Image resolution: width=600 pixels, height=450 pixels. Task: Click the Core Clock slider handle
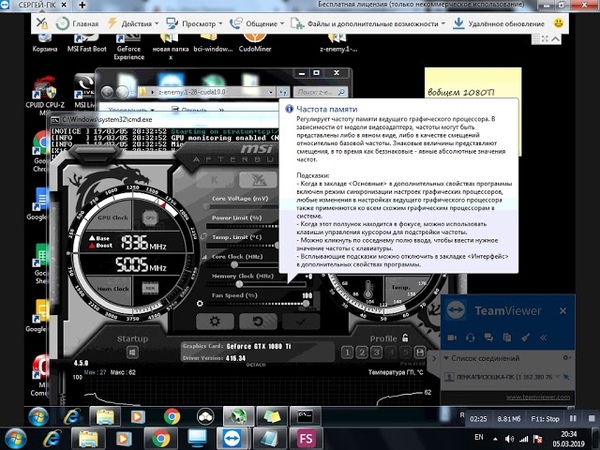click(234, 264)
